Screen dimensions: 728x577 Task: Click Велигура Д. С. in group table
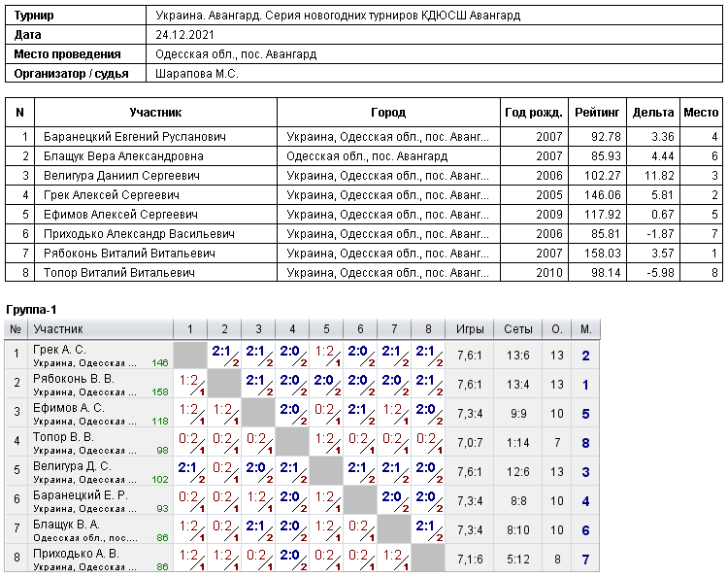(x=71, y=466)
